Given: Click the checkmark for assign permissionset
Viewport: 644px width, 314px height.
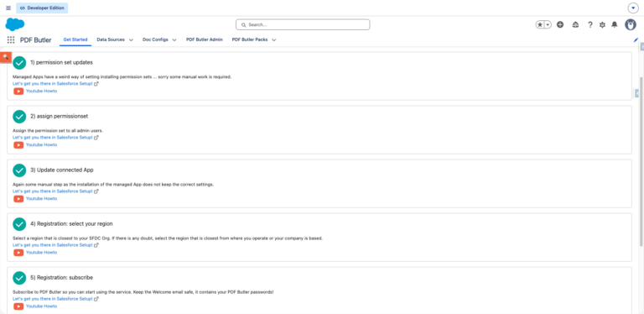Looking at the screenshot, I should tap(19, 117).
